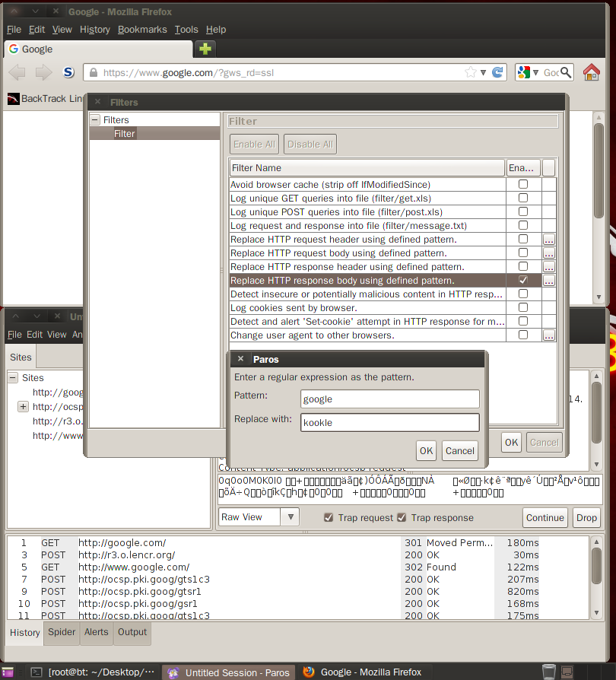
Task: Edit pattern for request body filter
Action: (x=549, y=253)
